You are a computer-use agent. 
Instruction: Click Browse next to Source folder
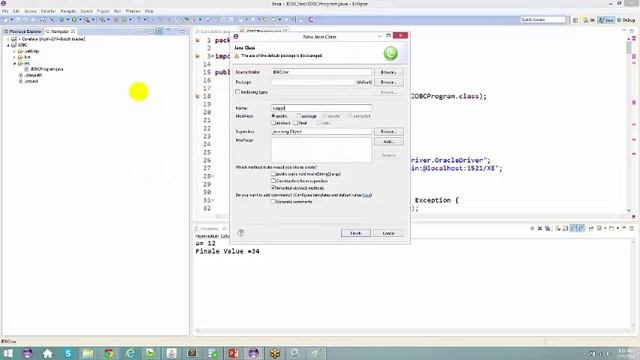[x=389, y=72]
